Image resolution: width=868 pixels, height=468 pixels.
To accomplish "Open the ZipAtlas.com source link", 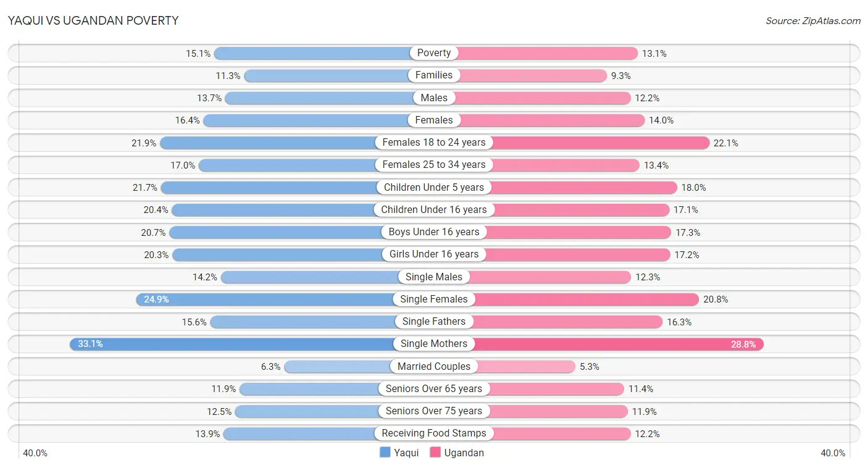I will pos(813,21).
